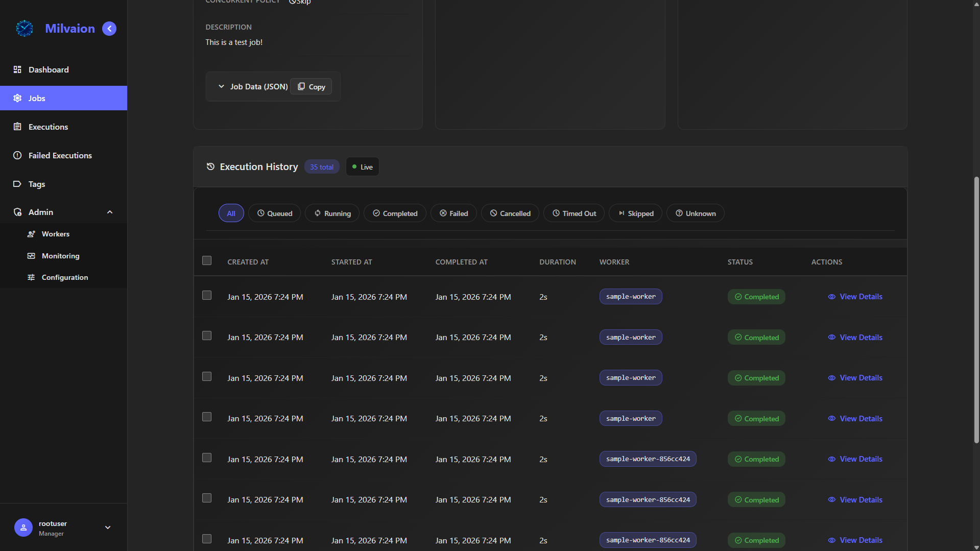Filter executions by Timed Out status
Screen dimensions: 980x551
573,213
